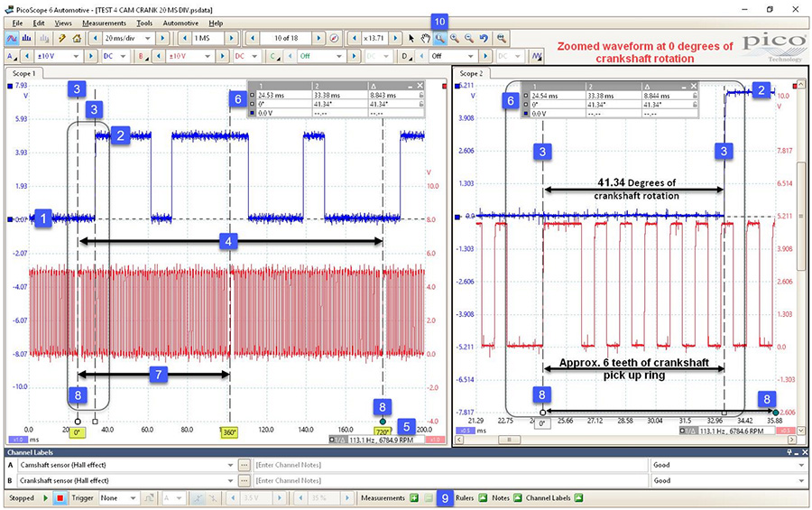The image size is (812, 510).
Task: Open Camshaft sensor label ellipsis button
Action: [244, 466]
